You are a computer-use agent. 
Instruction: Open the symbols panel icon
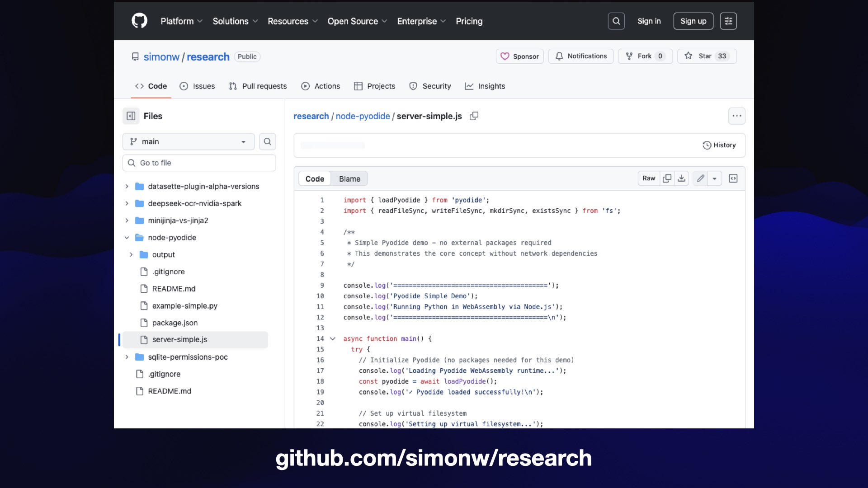click(733, 178)
